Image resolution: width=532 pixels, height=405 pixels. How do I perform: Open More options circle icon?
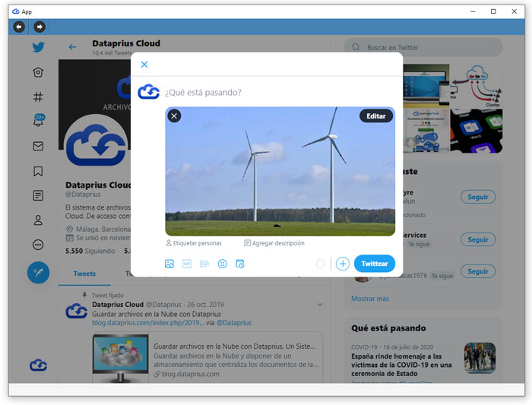click(38, 245)
